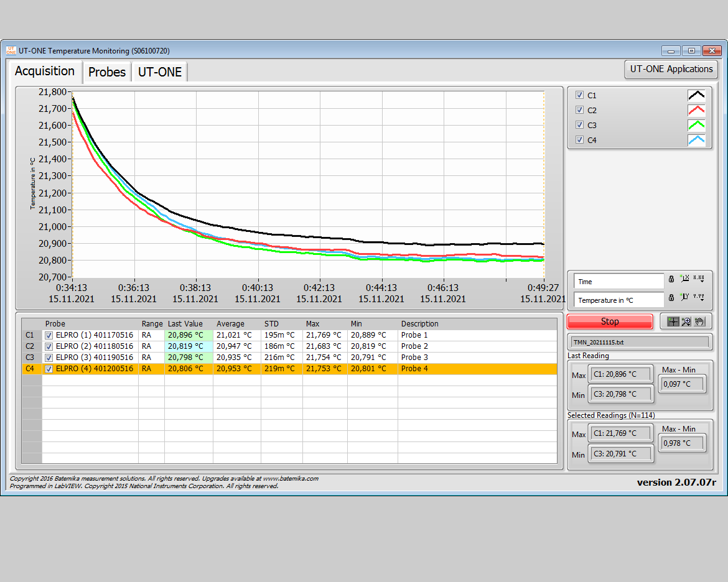Toggle the C4 curve visibility checkbox
This screenshot has height=582, width=728.
point(579,139)
